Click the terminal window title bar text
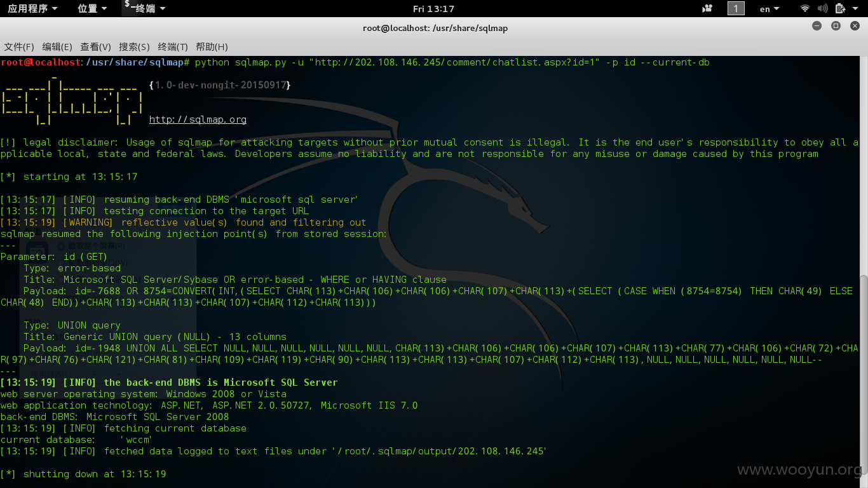 click(435, 28)
